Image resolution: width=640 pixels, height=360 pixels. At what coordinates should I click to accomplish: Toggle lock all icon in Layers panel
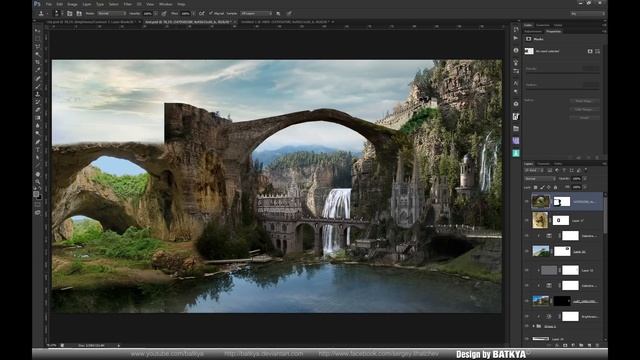coord(556,187)
